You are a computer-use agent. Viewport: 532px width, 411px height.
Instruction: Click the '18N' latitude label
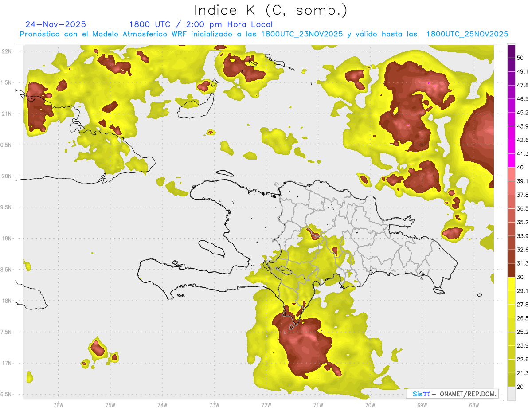pyautogui.click(x=7, y=301)
